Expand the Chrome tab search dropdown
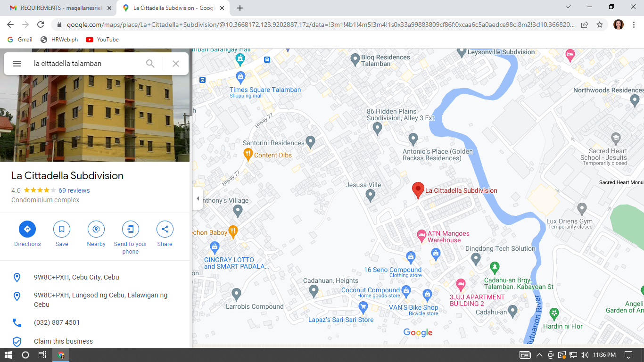 (x=568, y=7)
